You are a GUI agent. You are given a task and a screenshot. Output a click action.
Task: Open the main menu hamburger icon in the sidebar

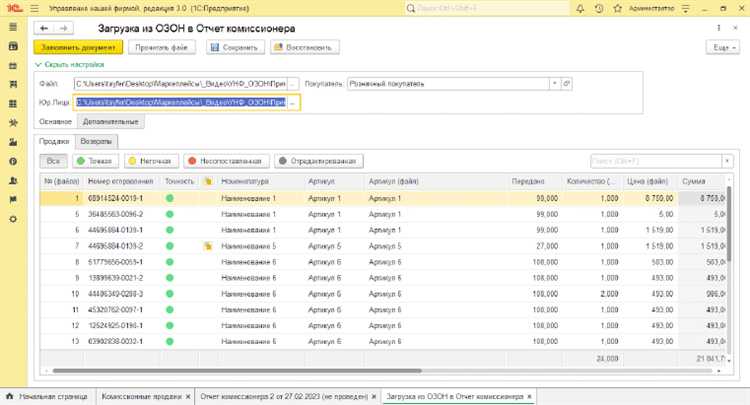click(x=12, y=28)
